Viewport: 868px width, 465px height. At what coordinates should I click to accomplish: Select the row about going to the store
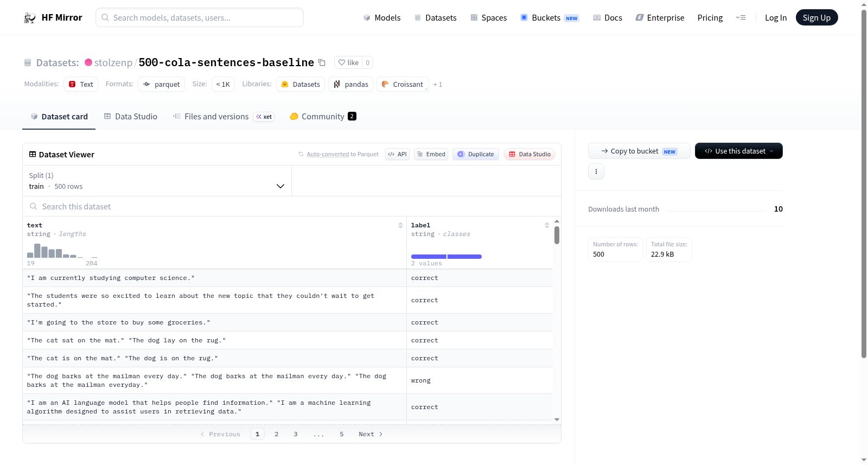tap(288, 323)
